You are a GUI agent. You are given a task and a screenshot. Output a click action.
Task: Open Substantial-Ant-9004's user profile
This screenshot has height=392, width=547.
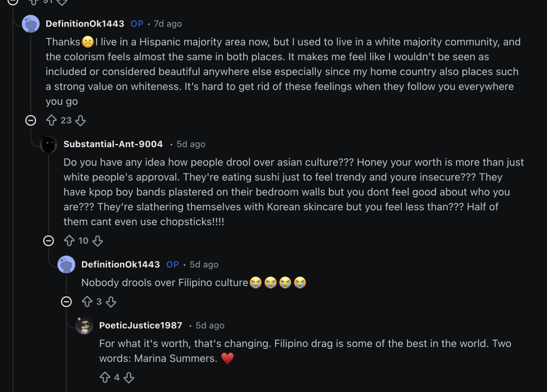pyautogui.click(x=113, y=144)
